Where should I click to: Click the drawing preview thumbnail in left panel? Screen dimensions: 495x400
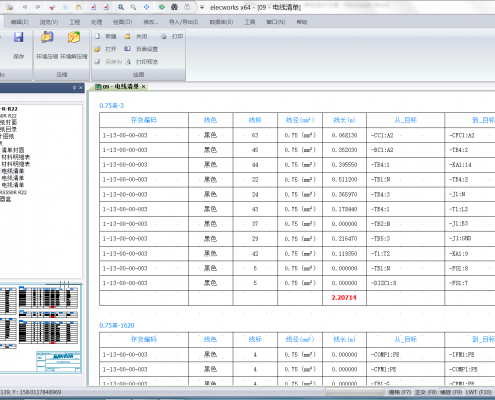(x=41, y=328)
